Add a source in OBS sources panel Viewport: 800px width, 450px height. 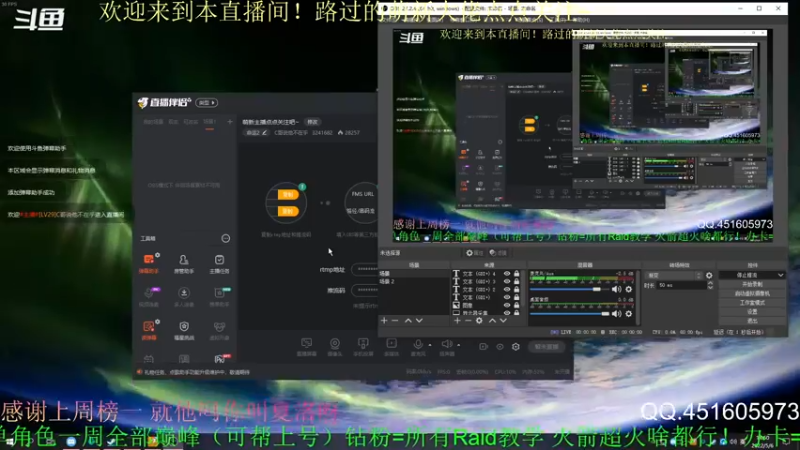coord(457,320)
